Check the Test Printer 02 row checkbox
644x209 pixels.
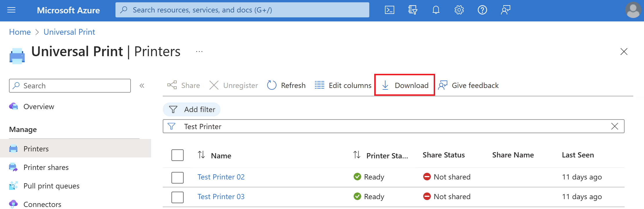click(177, 177)
